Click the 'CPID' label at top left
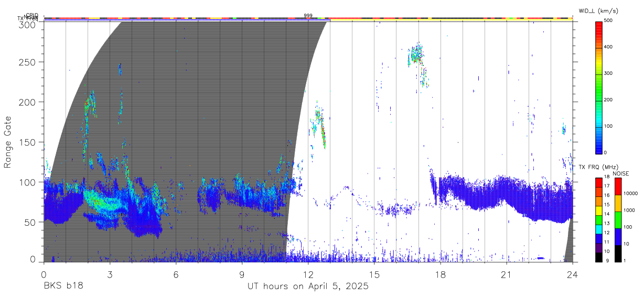The width and height of the screenshot is (644, 297). pyautogui.click(x=32, y=16)
